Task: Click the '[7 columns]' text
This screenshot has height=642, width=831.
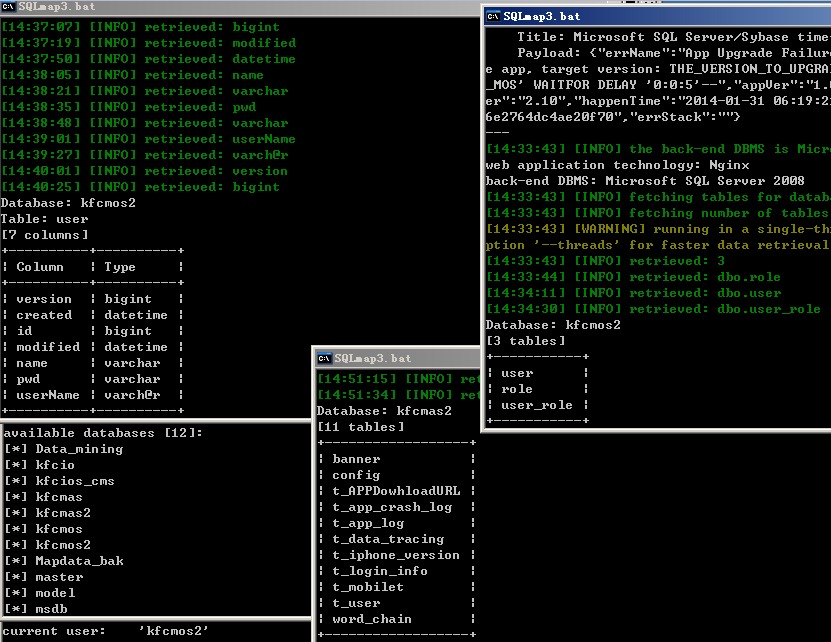Action: click(x=45, y=235)
